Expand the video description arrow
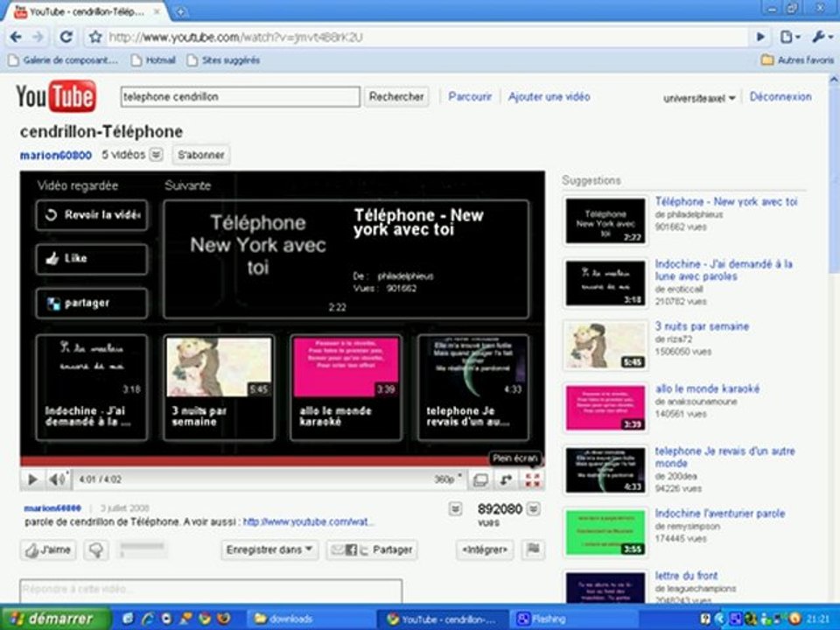840x630 pixels. pyautogui.click(x=455, y=509)
